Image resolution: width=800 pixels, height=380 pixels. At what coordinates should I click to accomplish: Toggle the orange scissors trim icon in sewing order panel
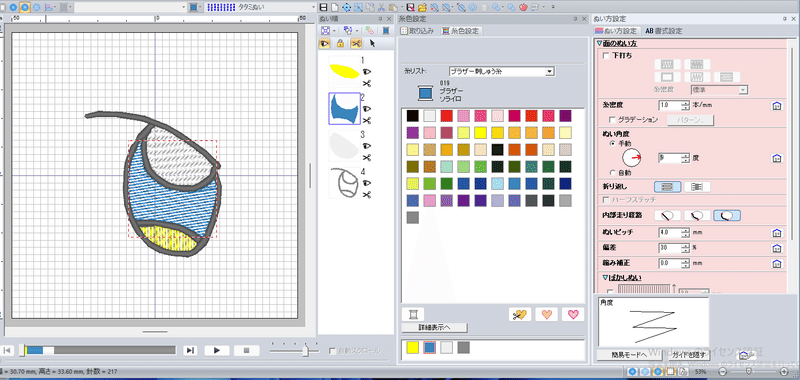(x=356, y=44)
